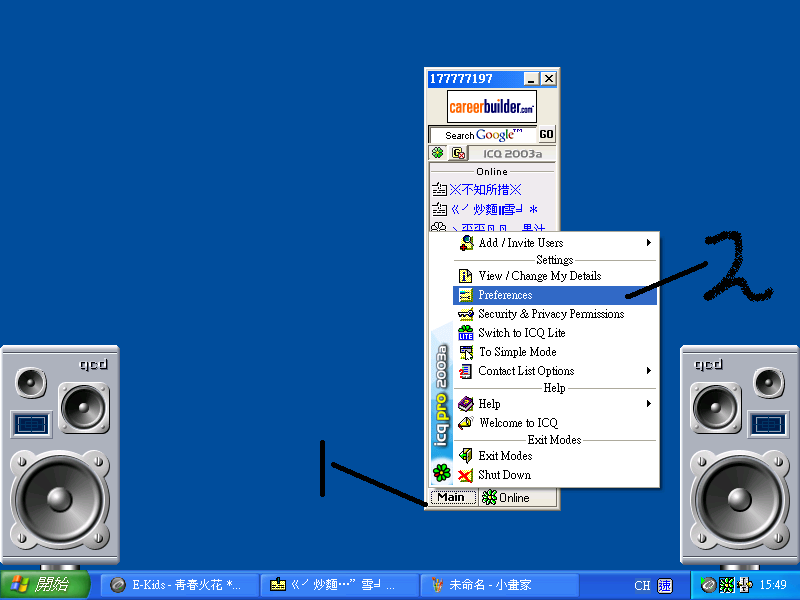Click the Exit Modes door icon
This screenshot has height=600, width=800.
tap(465, 456)
